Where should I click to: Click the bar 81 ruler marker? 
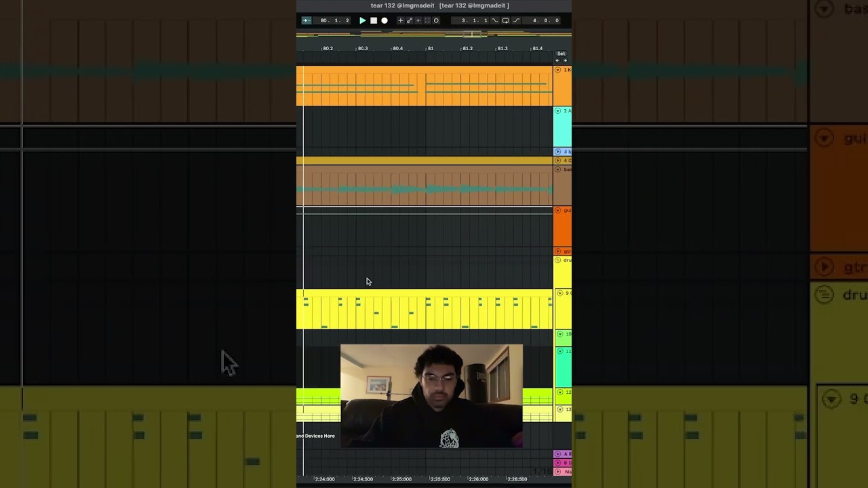point(430,48)
